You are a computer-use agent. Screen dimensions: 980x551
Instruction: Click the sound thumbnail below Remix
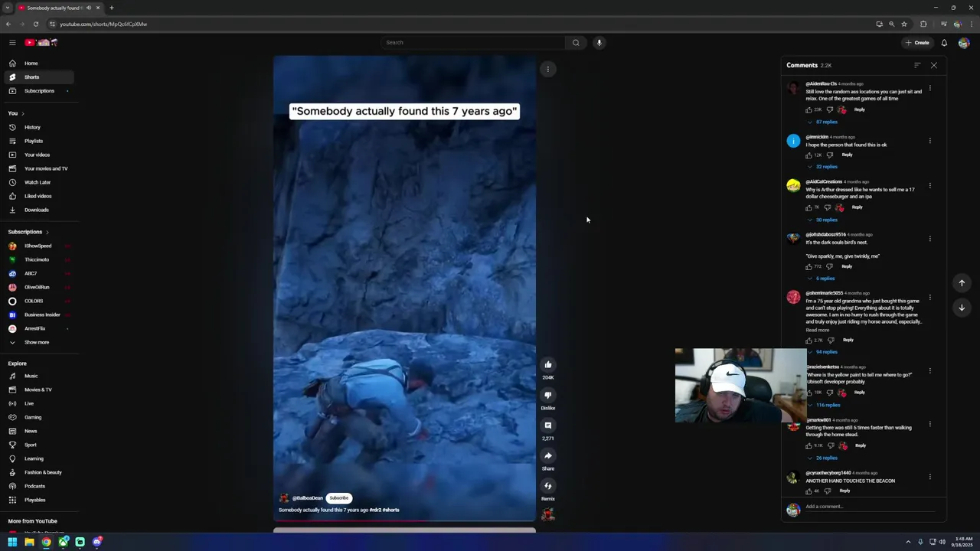click(x=548, y=515)
